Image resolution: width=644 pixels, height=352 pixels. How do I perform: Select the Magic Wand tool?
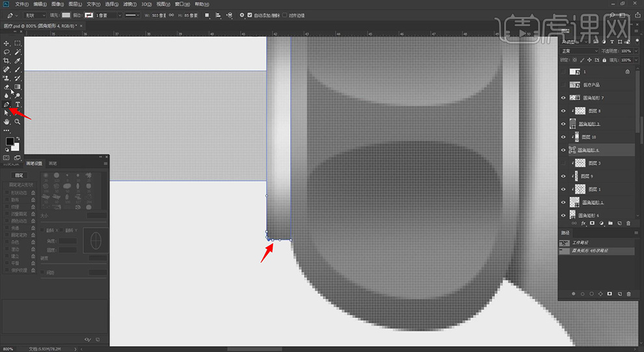tap(18, 52)
